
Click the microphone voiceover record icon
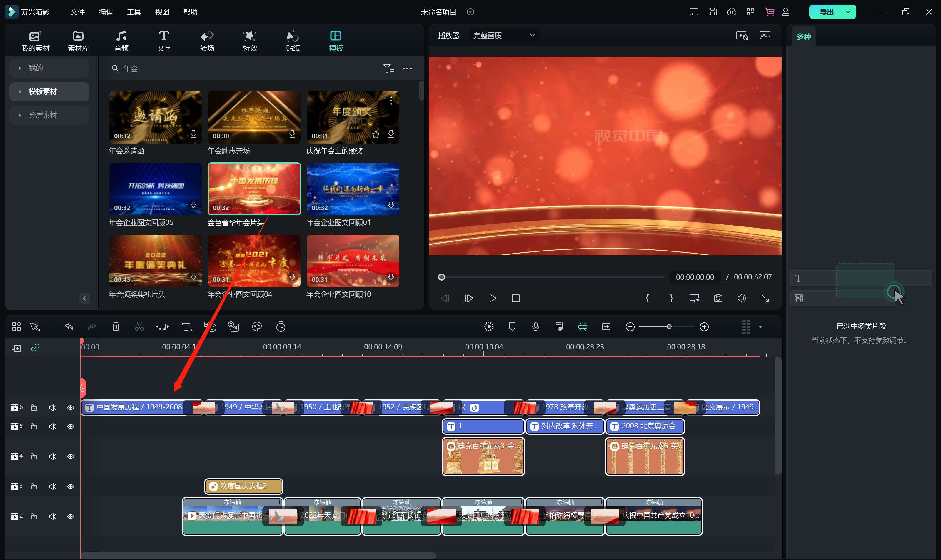pos(535,327)
